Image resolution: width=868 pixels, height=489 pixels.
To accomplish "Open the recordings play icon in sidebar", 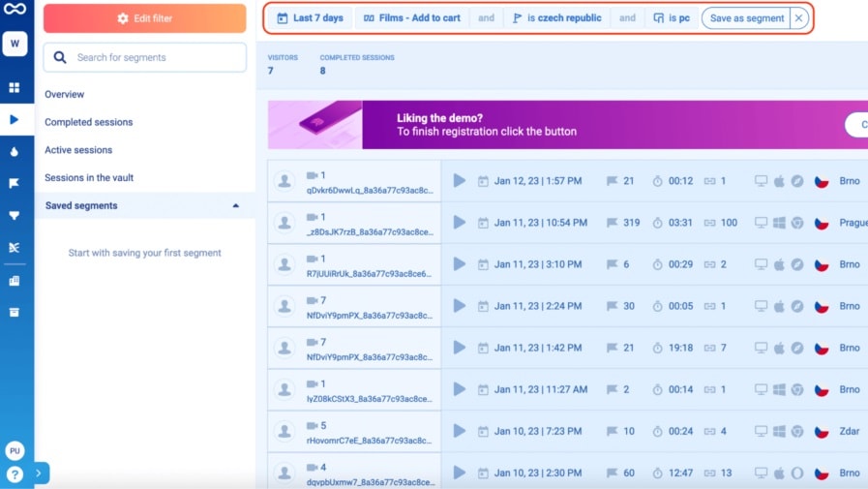I will coord(15,120).
